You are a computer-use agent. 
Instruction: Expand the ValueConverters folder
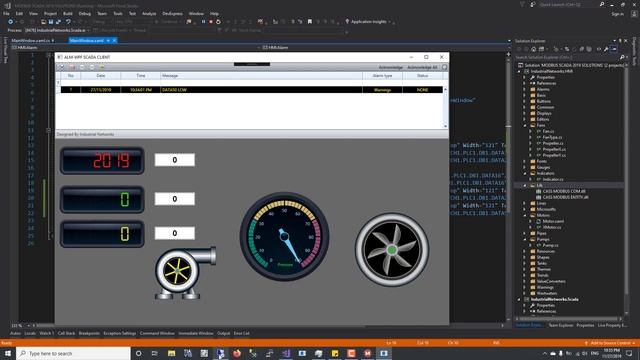tap(525, 281)
